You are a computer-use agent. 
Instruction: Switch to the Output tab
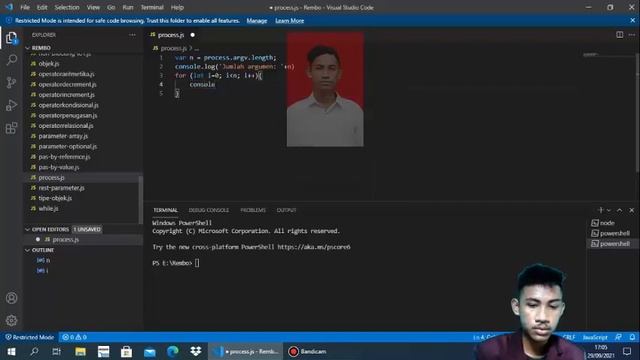[287, 210]
